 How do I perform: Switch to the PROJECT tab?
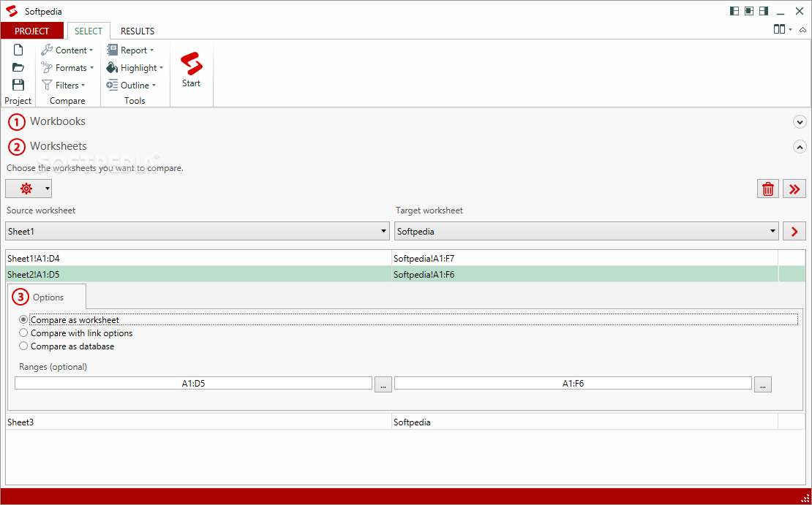point(31,31)
